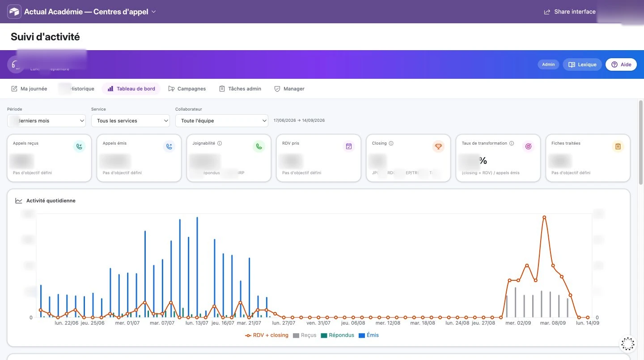Toggle the Répondus legend series
Screen dimensions: 644x360
[338, 335]
